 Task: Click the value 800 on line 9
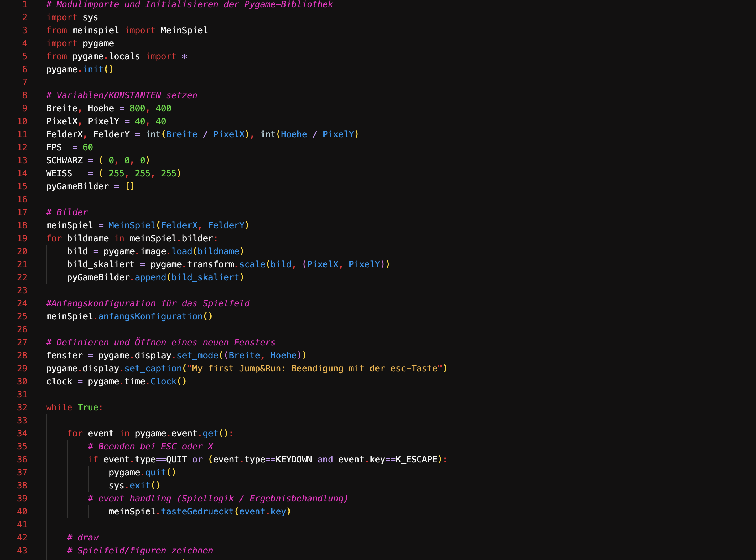(x=137, y=108)
